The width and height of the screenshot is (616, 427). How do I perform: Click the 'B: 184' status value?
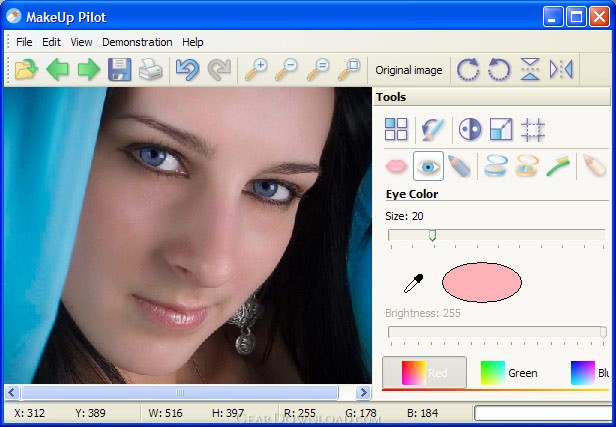click(422, 413)
